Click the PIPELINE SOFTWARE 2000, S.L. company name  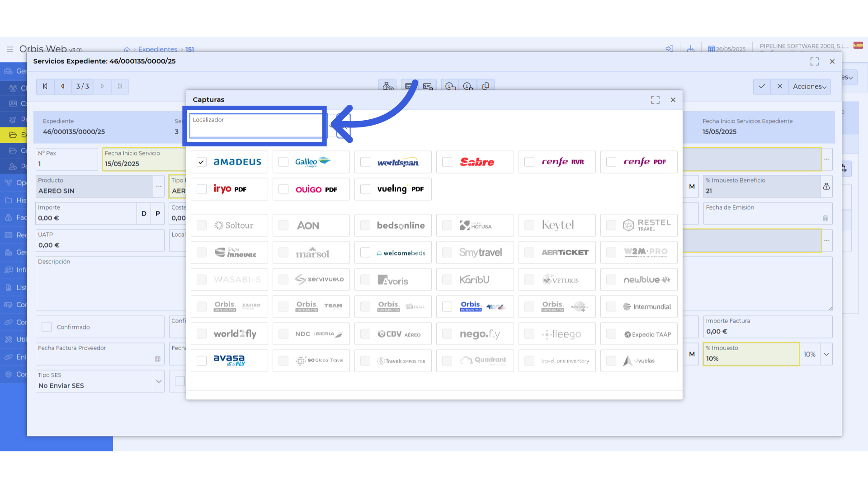[804, 46]
